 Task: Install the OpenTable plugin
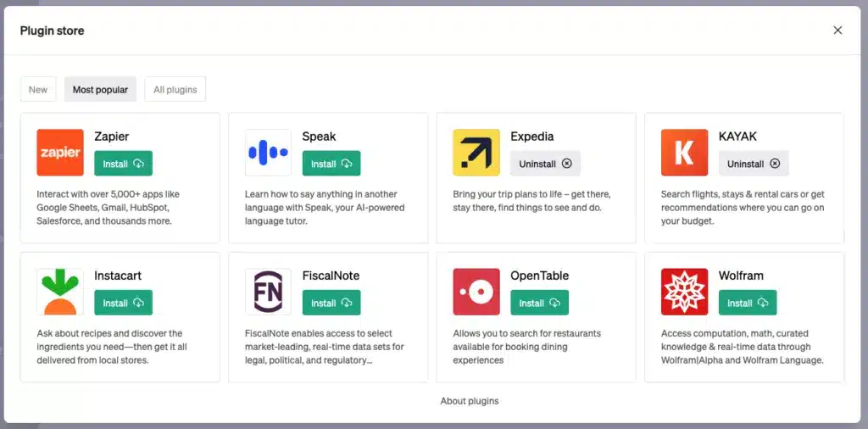[539, 303]
